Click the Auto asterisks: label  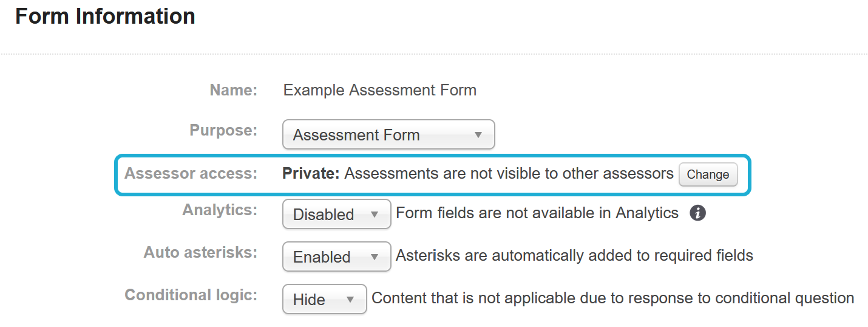coord(200,253)
